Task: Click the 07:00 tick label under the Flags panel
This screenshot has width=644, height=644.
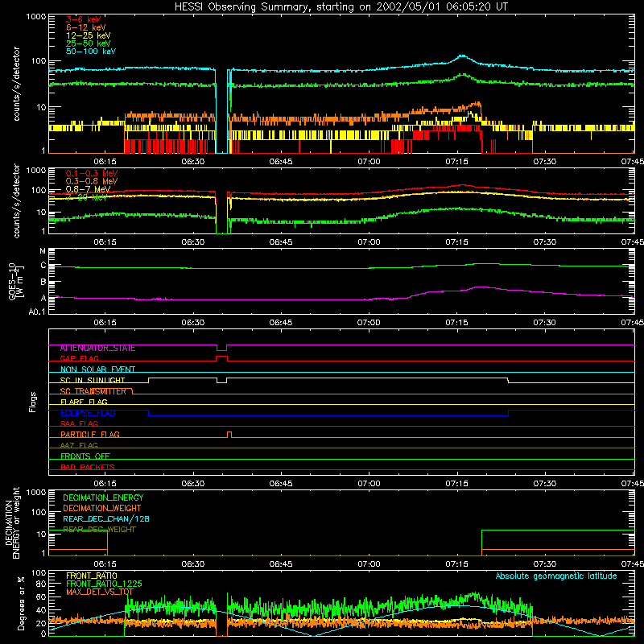Action: tap(369, 484)
